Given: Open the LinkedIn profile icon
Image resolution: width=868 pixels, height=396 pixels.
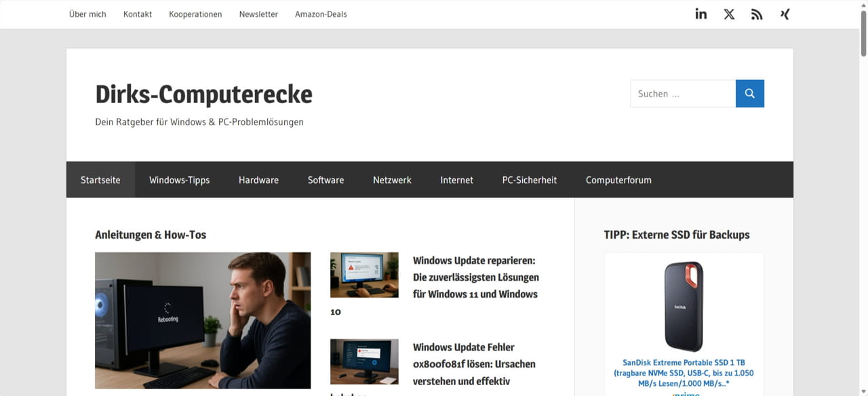Looking at the screenshot, I should coord(701,14).
